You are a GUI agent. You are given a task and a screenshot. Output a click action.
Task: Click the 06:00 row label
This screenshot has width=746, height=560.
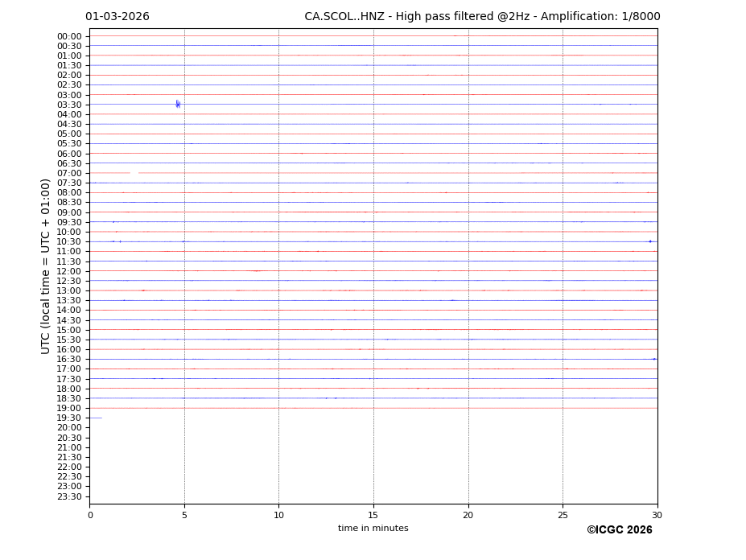pos(69,154)
